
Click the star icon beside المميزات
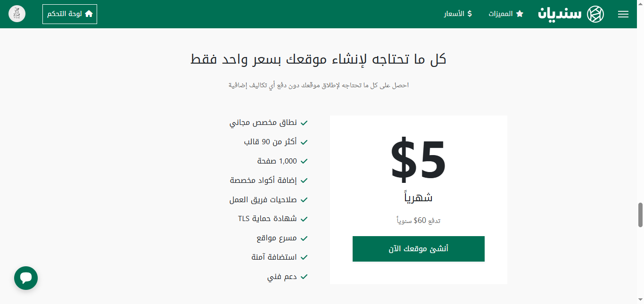520,14
